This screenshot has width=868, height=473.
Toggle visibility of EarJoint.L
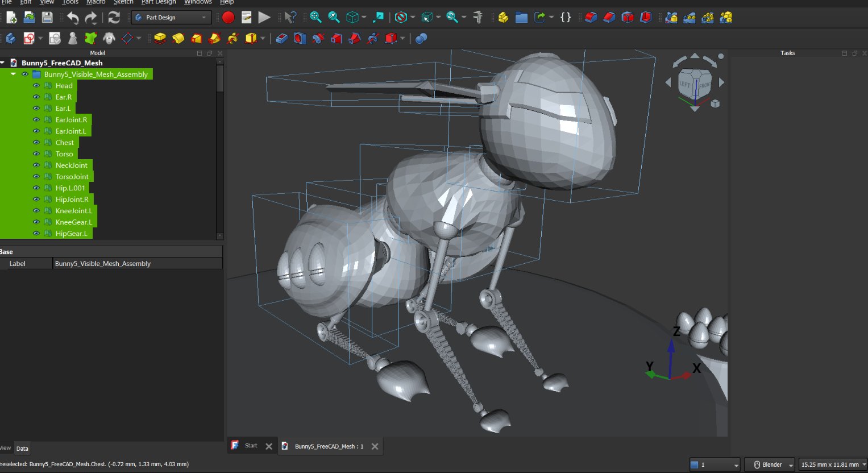(x=36, y=131)
